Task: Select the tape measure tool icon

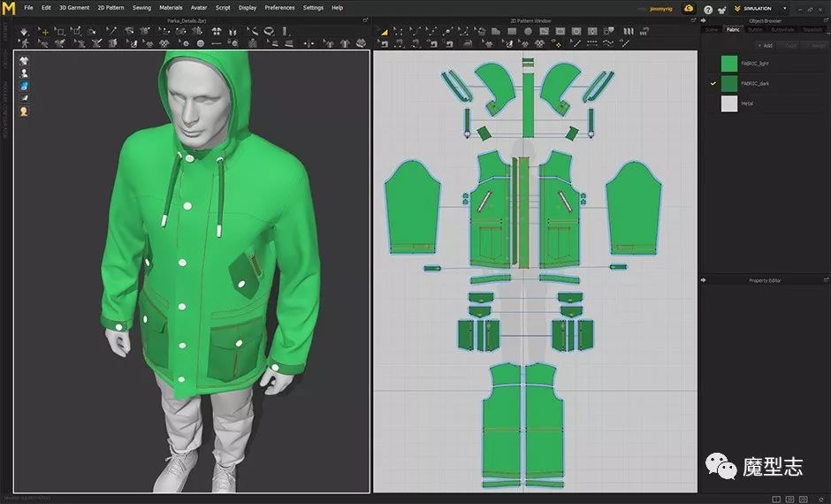Action: click(x=270, y=32)
